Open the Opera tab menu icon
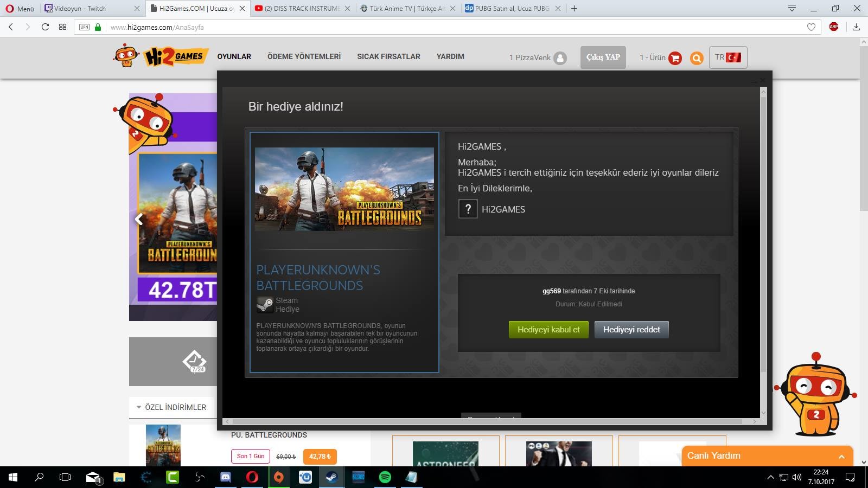The height and width of the screenshot is (488, 868). [x=792, y=8]
